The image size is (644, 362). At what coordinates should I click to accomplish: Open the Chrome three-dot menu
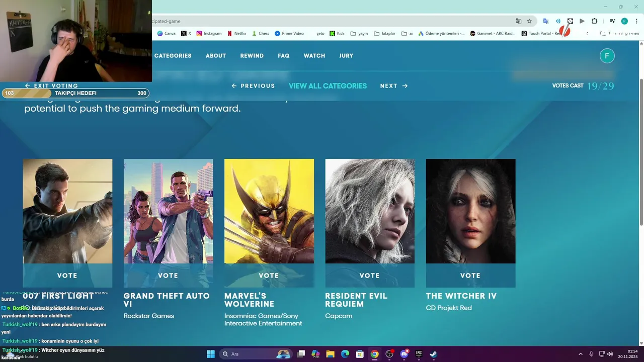pos(635,21)
